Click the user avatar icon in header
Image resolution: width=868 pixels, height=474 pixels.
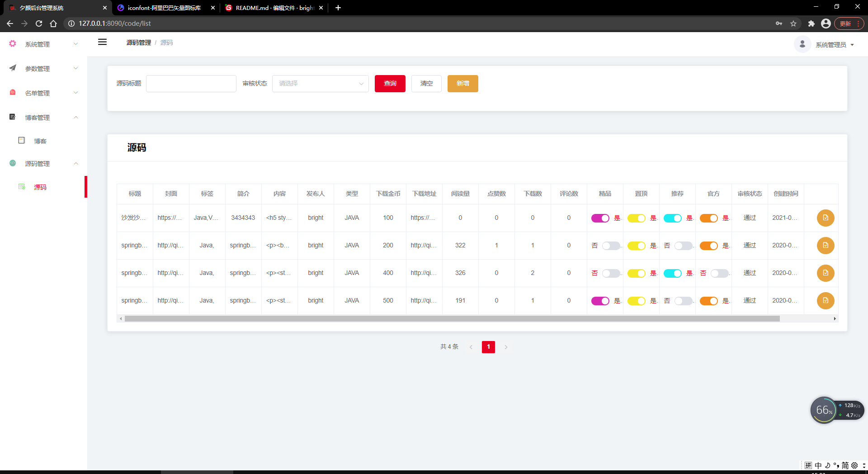[802, 44]
